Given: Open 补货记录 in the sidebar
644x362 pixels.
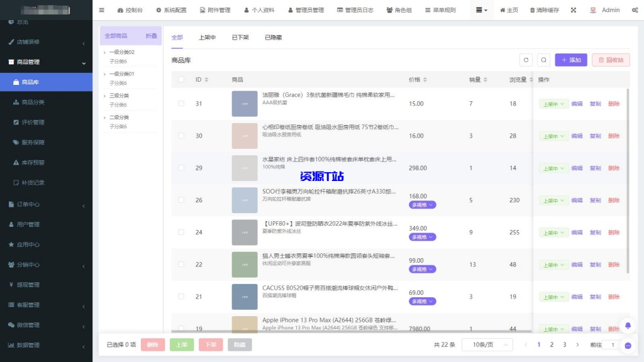Looking at the screenshot, I should [33, 182].
